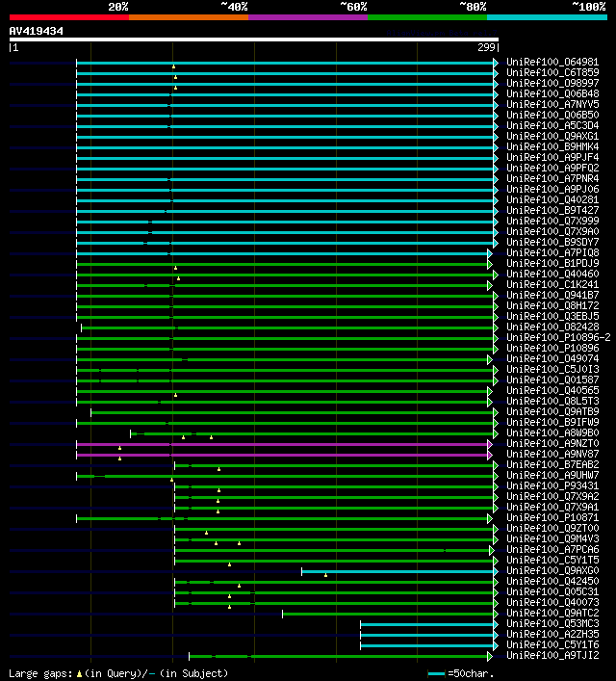Click UniRef100_C5J0I3 label
This screenshot has height=681, width=616.
552,370
